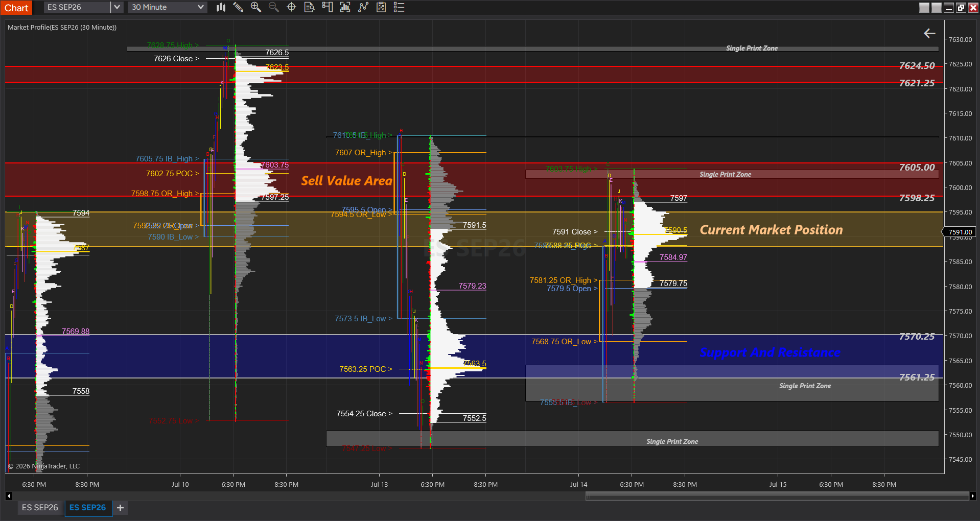Click the 7598.25 level label
The height and width of the screenshot is (521, 980).
(917, 198)
